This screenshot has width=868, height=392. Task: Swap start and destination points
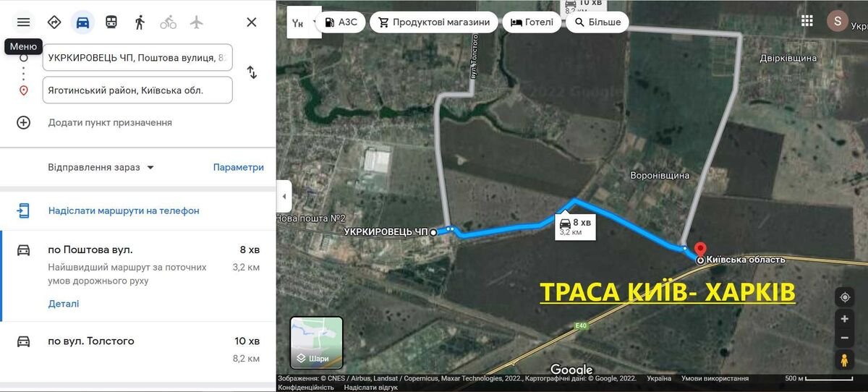(x=252, y=72)
